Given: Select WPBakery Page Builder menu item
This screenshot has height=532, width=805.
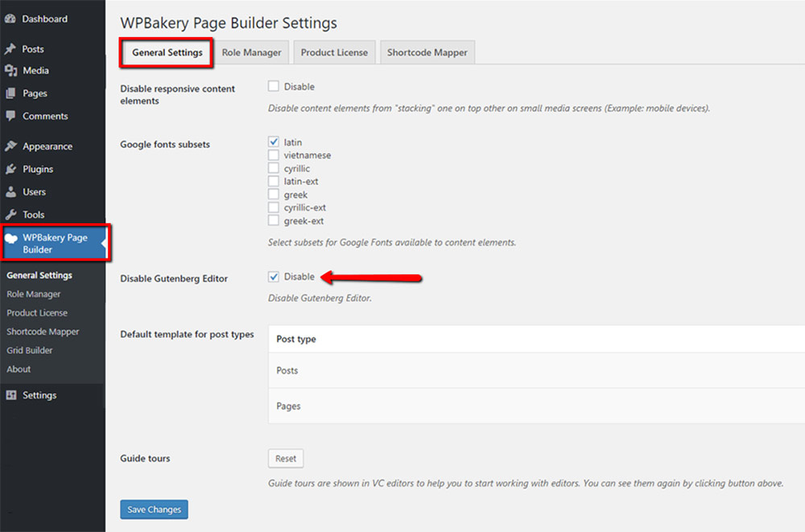Looking at the screenshot, I should coord(52,243).
